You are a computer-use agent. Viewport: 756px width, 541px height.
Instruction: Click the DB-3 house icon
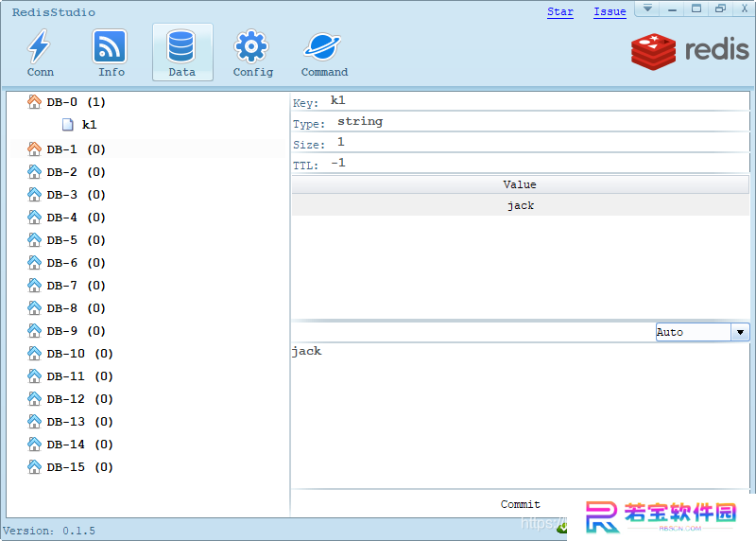[x=34, y=195]
